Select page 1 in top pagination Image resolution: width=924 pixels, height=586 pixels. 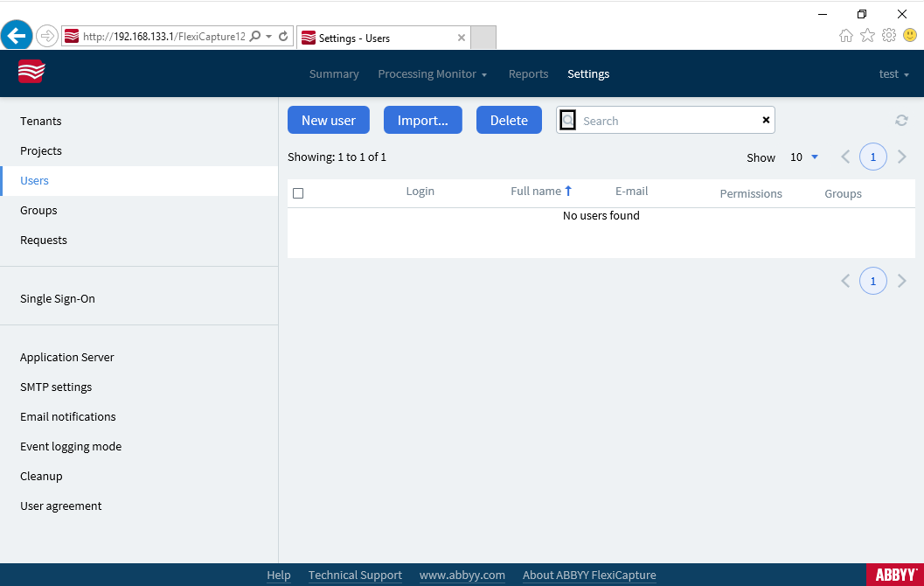click(x=872, y=157)
